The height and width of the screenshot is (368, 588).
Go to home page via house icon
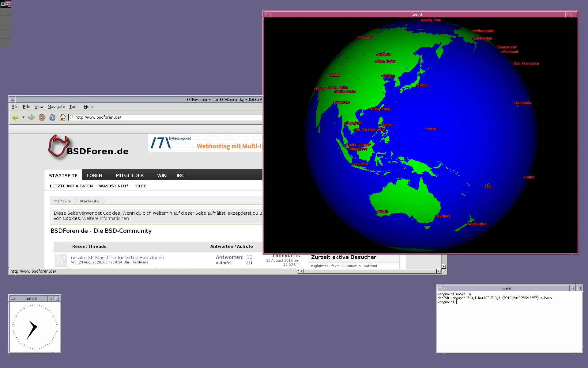pos(63,117)
